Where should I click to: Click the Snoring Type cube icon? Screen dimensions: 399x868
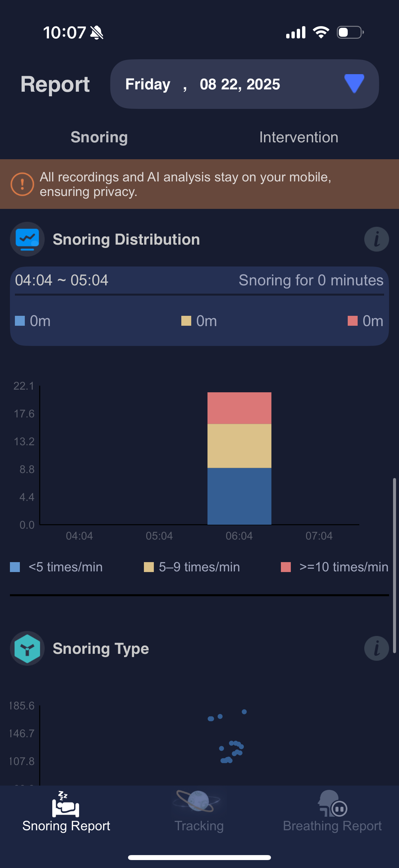point(27,648)
